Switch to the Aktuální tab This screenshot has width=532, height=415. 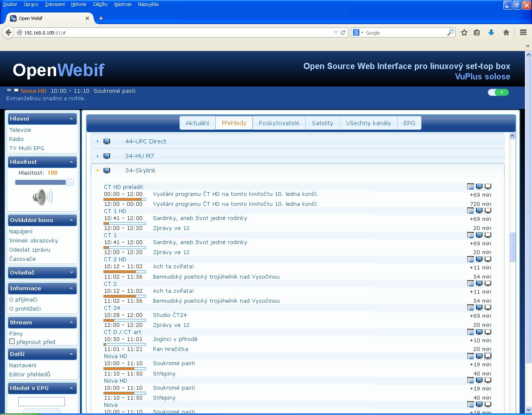(x=197, y=123)
